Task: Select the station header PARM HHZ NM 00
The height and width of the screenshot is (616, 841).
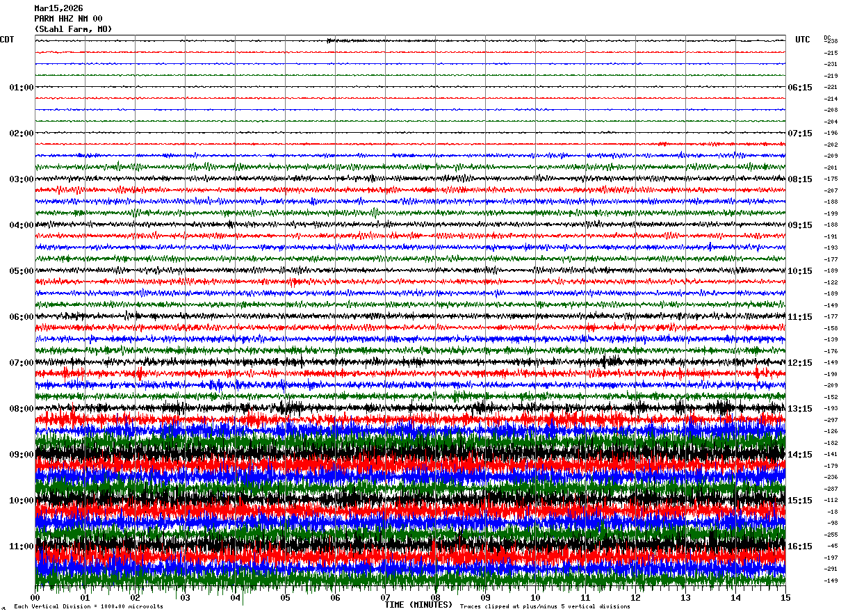Action: point(68,19)
